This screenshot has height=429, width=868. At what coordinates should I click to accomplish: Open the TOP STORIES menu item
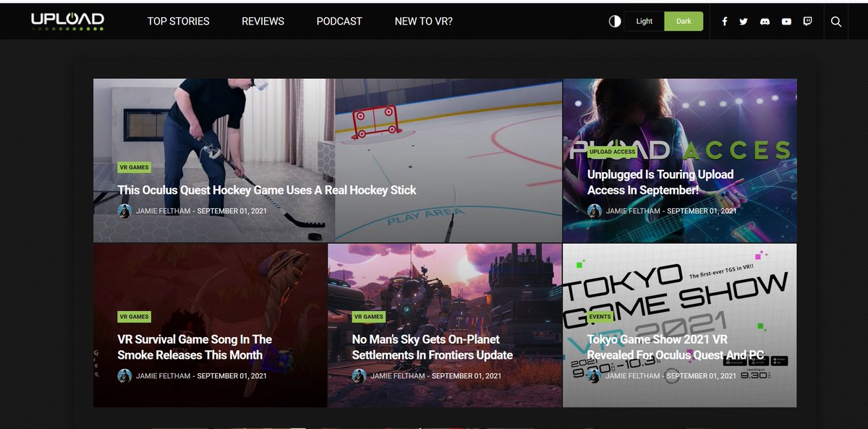coord(178,21)
